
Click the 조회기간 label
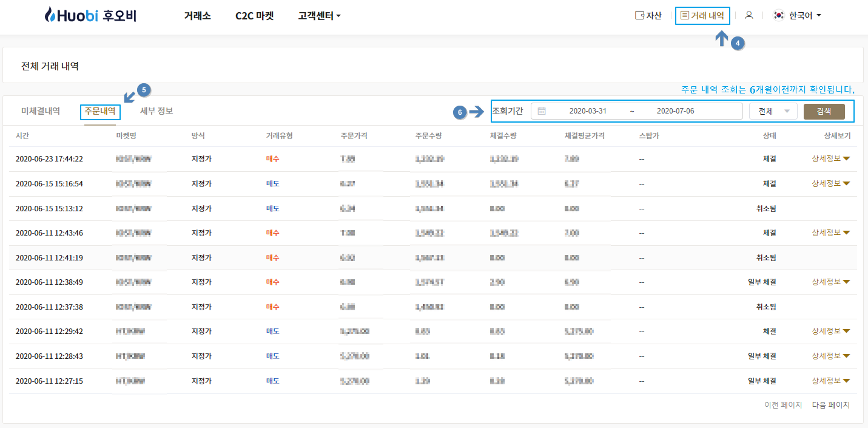click(x=508, y=111)
